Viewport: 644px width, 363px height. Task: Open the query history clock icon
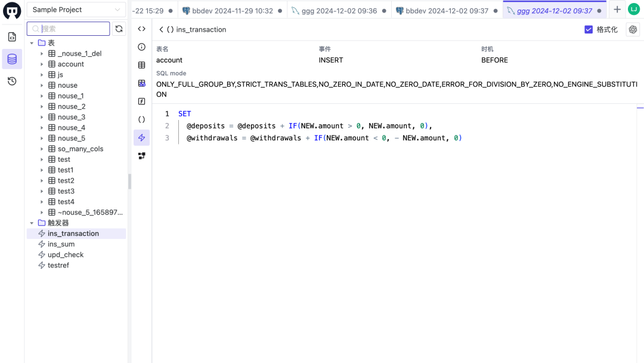coord(12,81)
